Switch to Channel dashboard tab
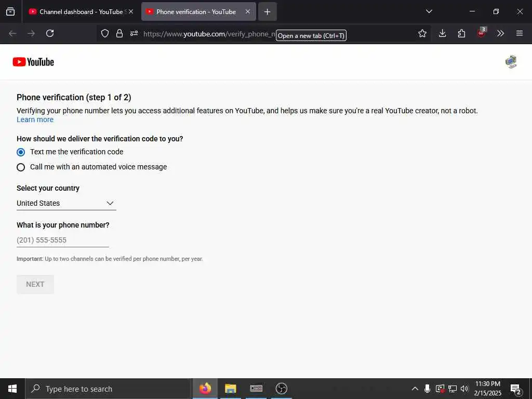Viewport: 532px width, 399px height. (x=81, y=11)
